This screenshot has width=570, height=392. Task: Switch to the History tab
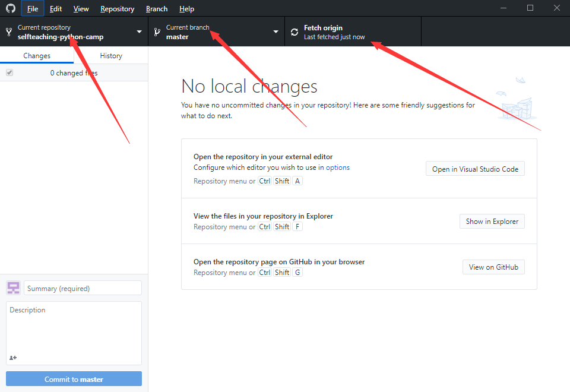pos(111,56)
